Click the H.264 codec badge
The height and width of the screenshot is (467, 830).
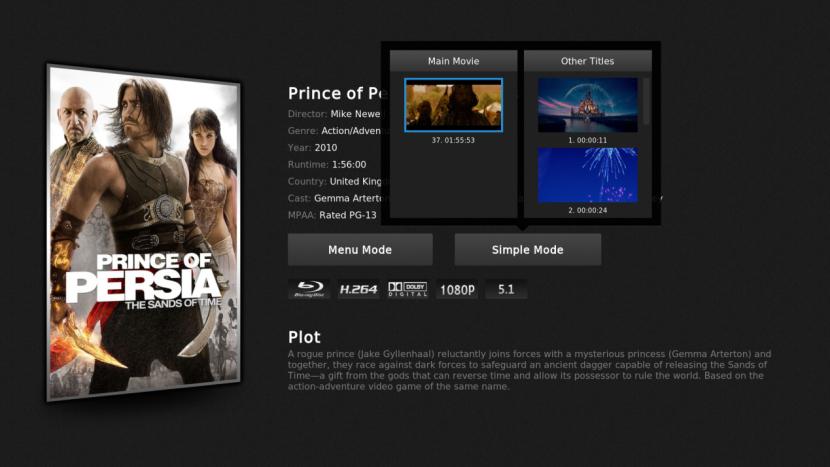point(358,289)
